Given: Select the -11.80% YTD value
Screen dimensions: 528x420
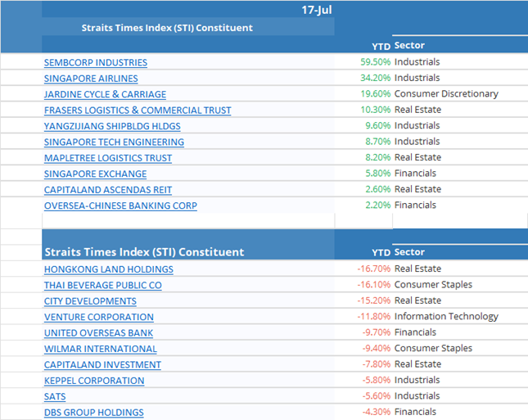Looking at the screenshot, I should pyautogui.click(x=374, y=316).
